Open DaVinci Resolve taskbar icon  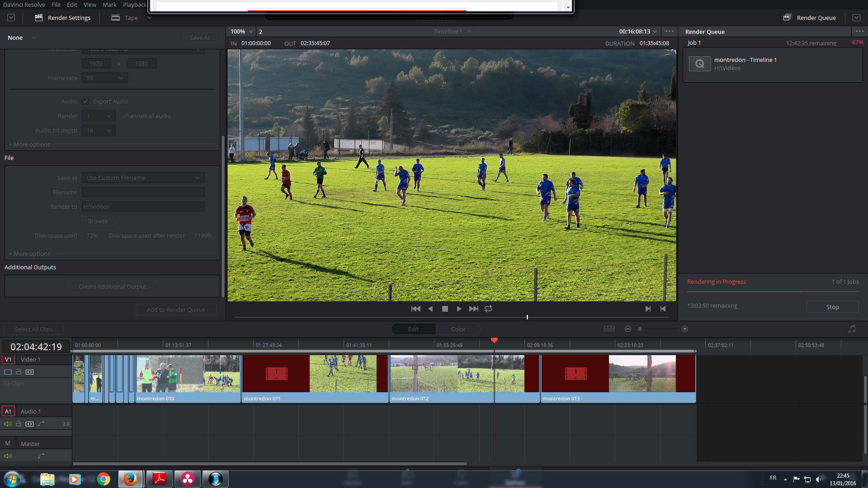[188, 479]
